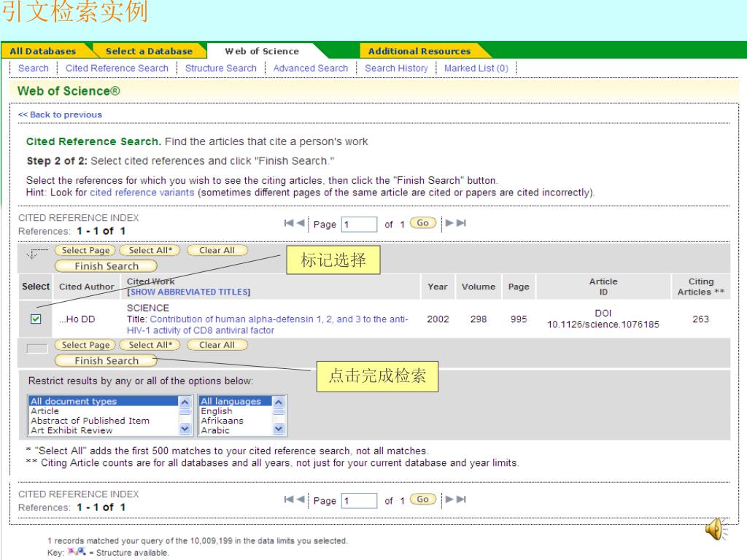
Task: Go to next page in bottom pagination
Action: [449, 499]
